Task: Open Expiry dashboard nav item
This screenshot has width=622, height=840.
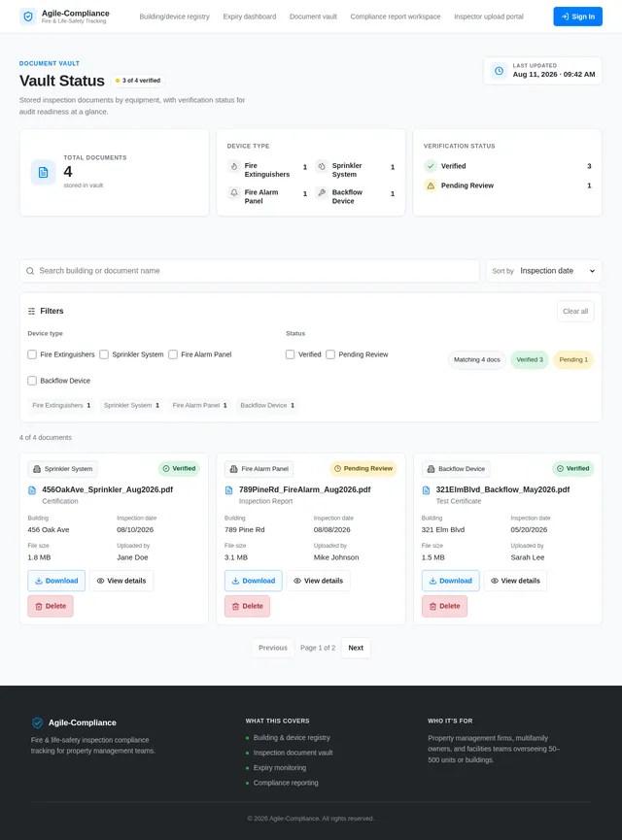Action: [x=250, y=17]
